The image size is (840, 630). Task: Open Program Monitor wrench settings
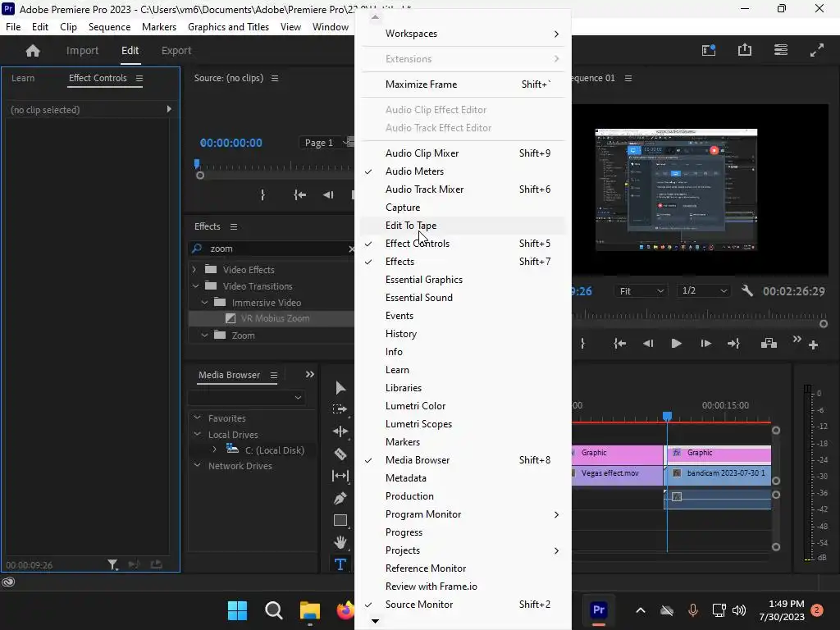click(747, 290)
